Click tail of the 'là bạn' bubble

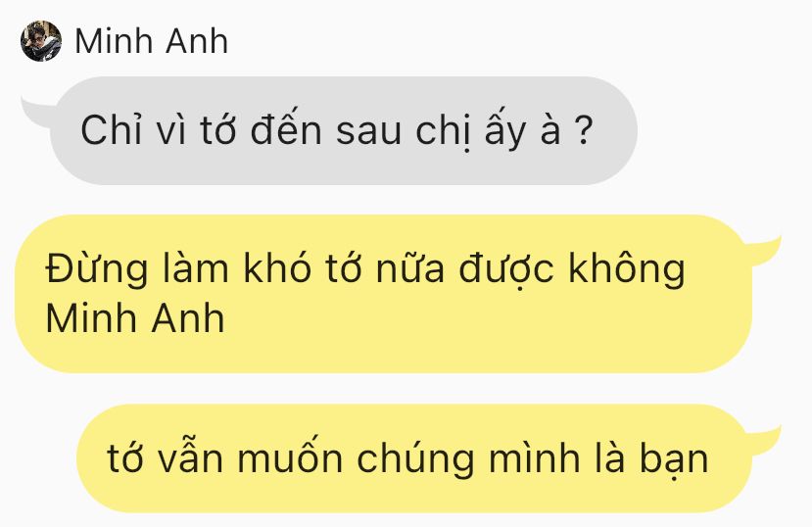click(764, 441)
